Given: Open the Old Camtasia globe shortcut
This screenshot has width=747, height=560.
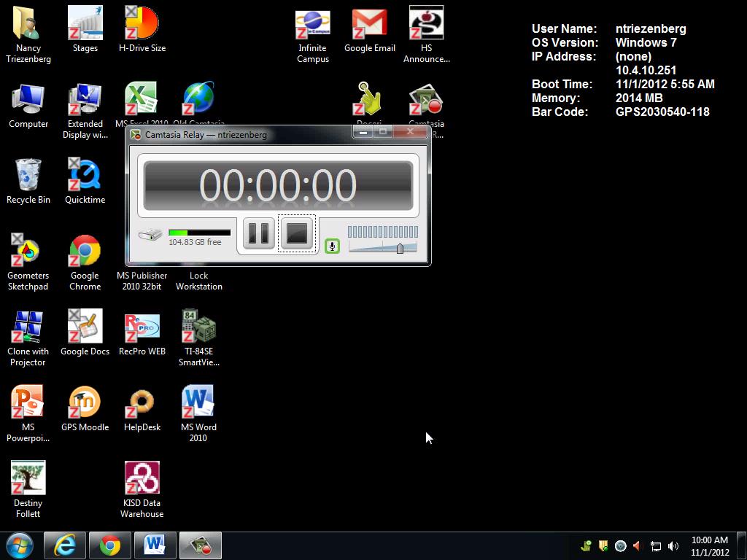Looking at the screenshot, I should [x=198, y=99].
